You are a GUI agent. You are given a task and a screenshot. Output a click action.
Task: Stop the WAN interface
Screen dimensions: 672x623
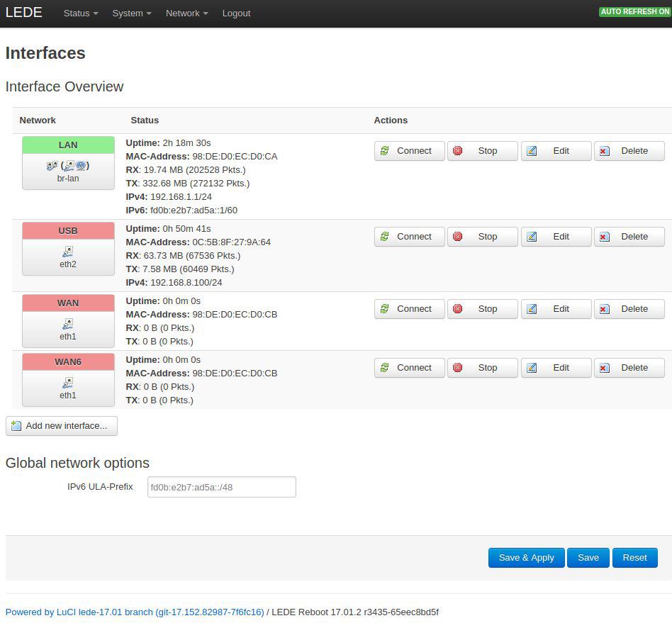[483, 309]
